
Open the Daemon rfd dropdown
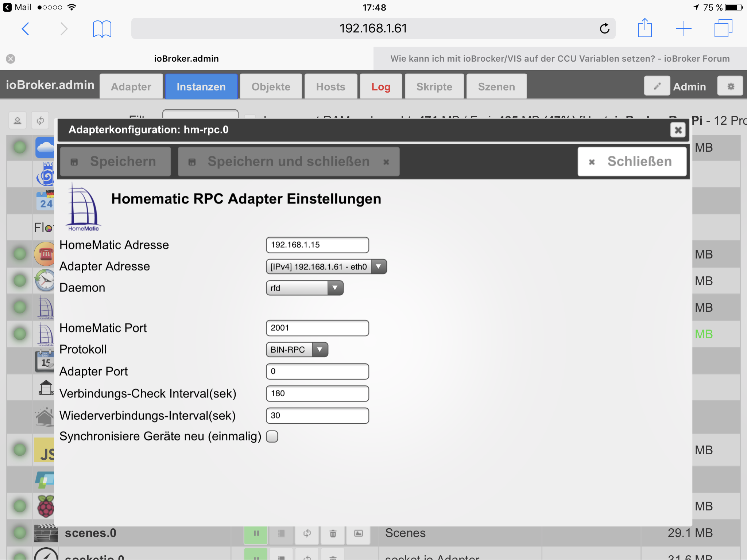click(x=305, y=288)
